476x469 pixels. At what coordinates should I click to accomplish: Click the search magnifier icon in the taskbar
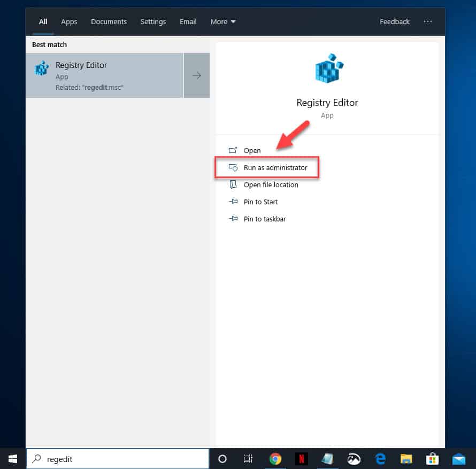(x=37, y=458)
